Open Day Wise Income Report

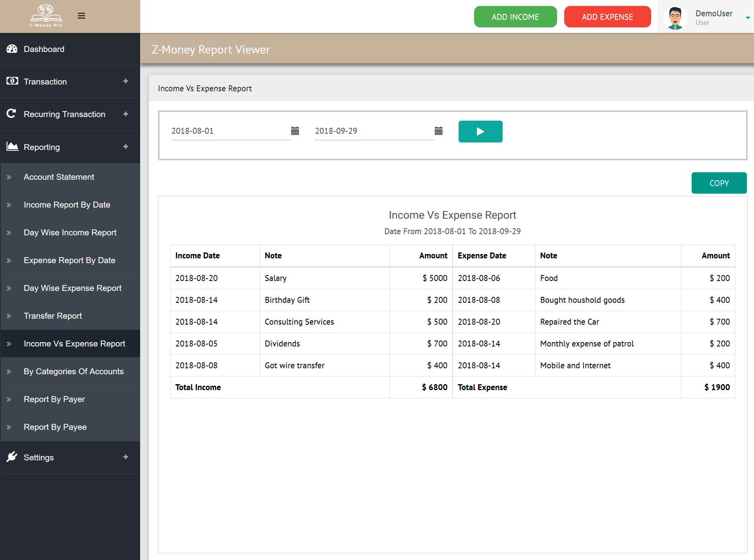[70, 233]
